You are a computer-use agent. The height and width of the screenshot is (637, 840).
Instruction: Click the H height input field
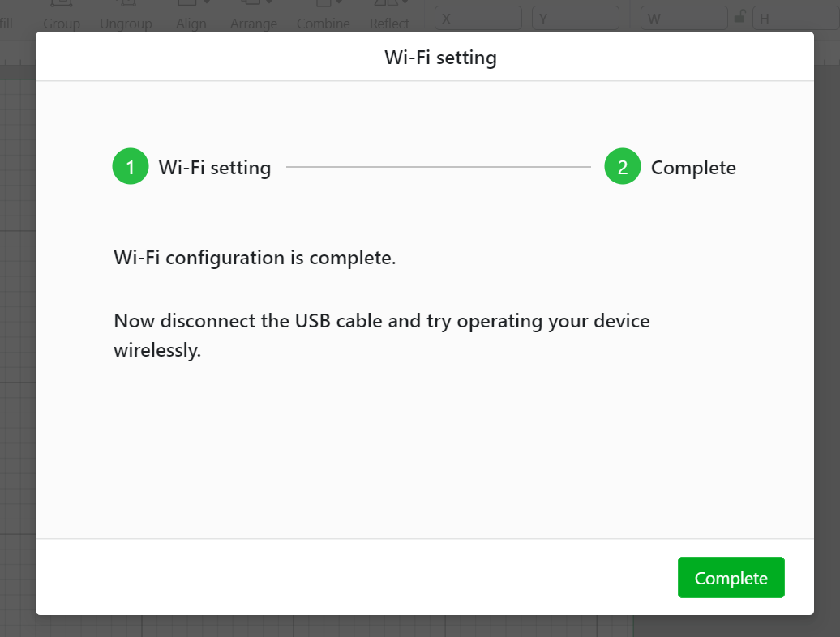796,18
